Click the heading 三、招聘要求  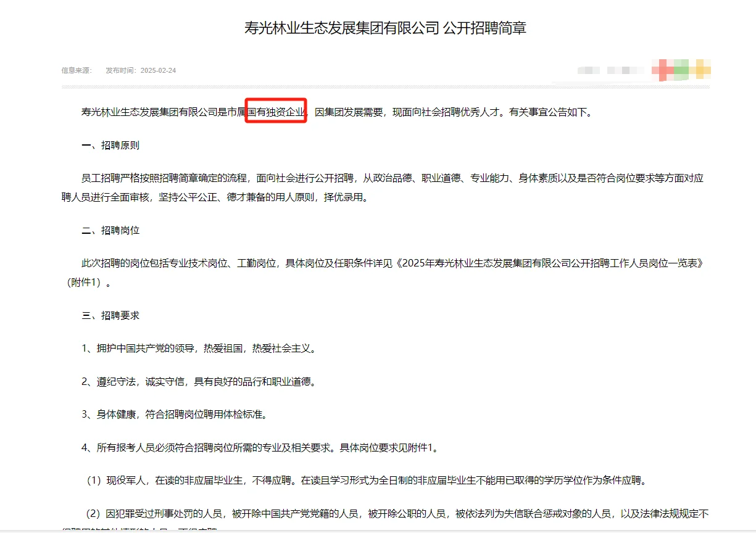point(110,316)
